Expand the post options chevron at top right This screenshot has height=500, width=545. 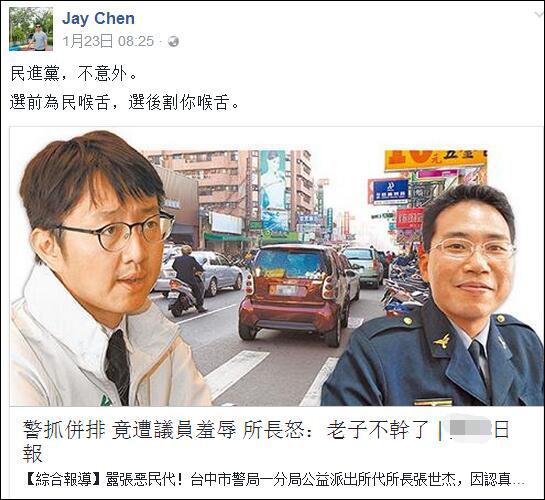point(538,14)
